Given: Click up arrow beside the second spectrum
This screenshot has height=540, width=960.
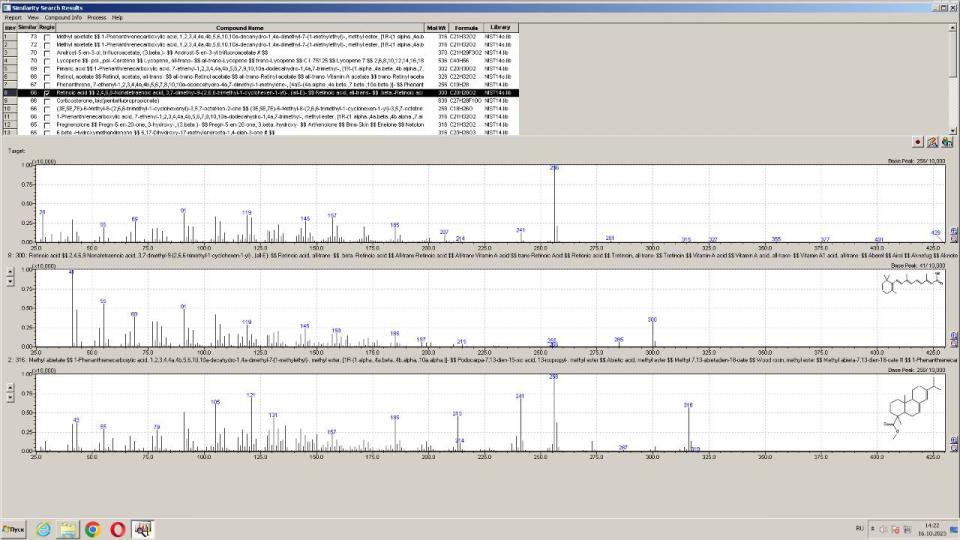Looking at the screenshot, I should pyautogui.click(x=10, y=272).
